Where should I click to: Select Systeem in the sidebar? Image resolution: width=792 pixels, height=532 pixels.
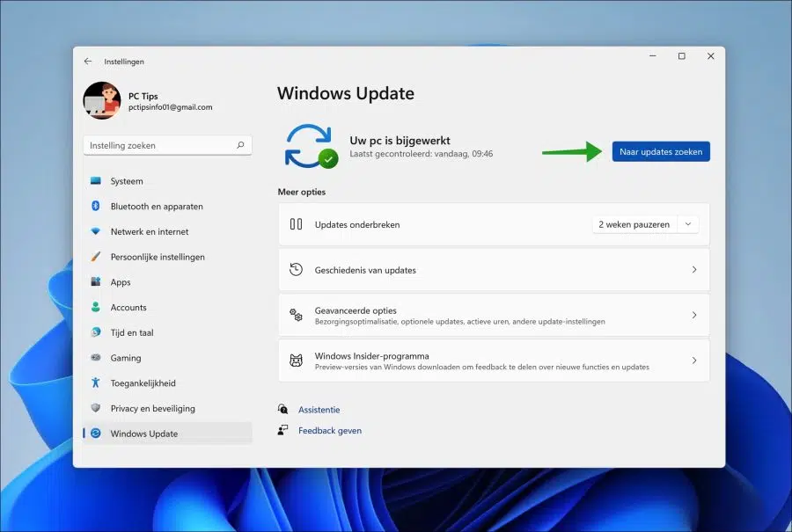[x=167, y=180]
